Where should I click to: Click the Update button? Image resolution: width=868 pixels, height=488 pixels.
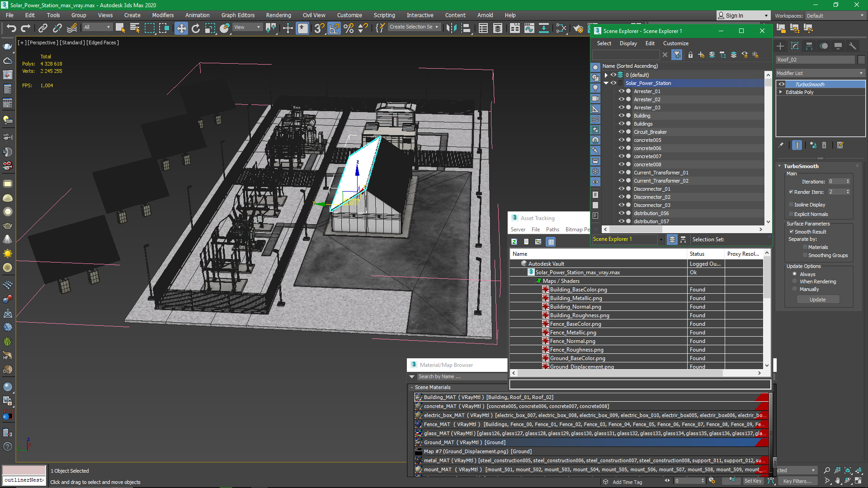(x=817, y=300)
